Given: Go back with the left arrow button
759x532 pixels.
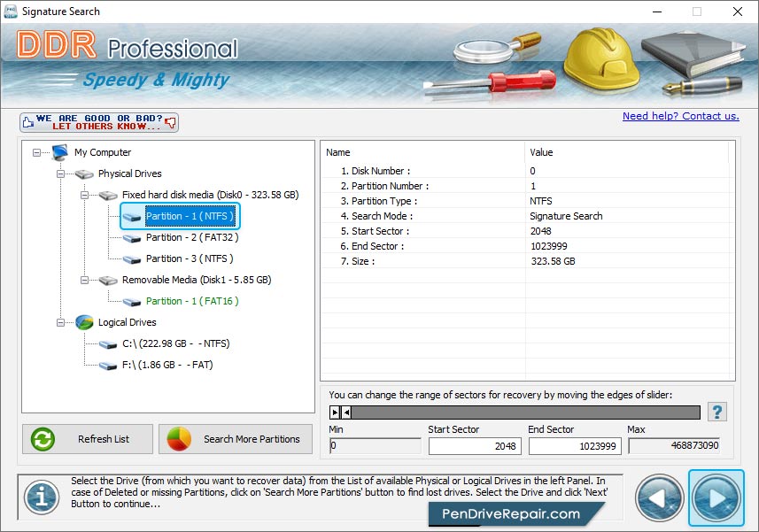Looking at the screenshot, I should click(659, 498).
